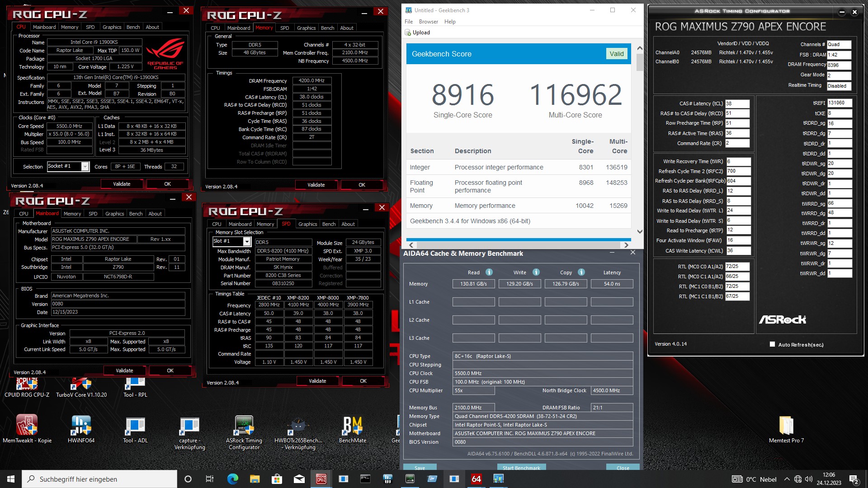
Task: Launch ASRock Timing Configurator desktop shortcut
Action: pos(244,432)
